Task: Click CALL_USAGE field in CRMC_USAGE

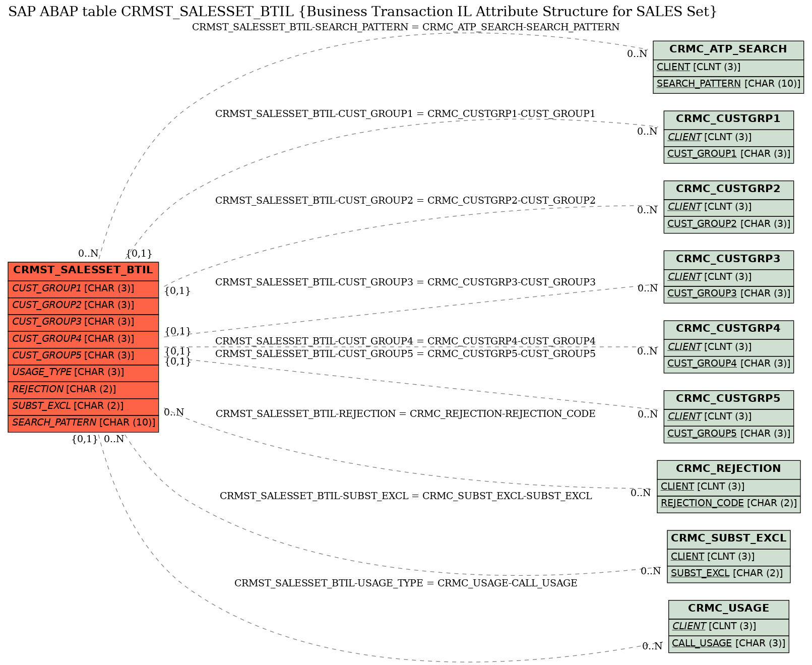Action: click(x=728, y=644)
